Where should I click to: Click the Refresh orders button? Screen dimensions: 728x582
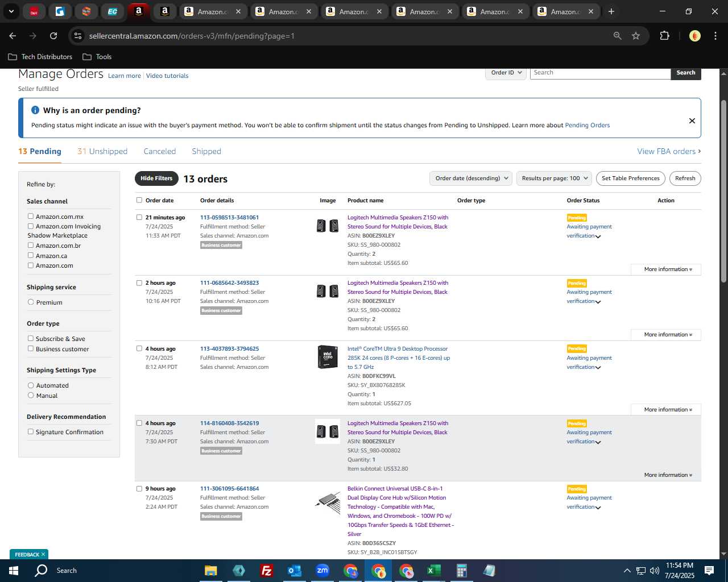685,178
